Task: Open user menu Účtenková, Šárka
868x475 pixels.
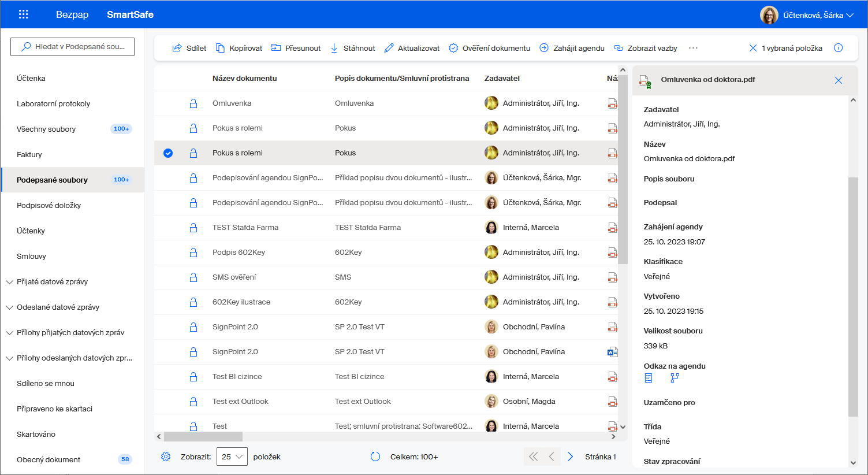Action: (818, 15)
